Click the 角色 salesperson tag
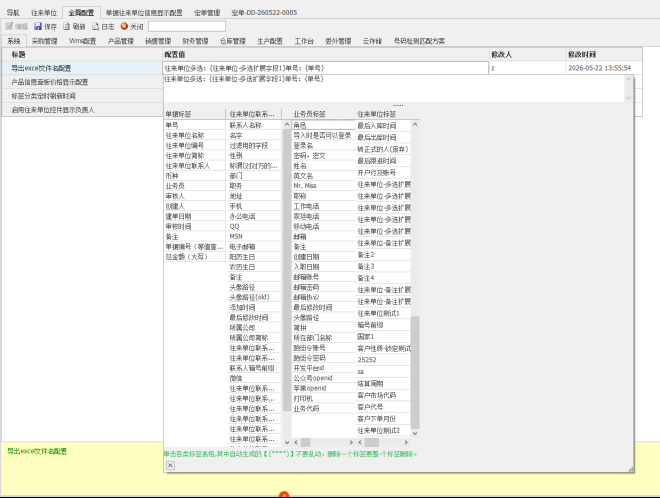The image size is (660, 498). (x=323, y=125)
